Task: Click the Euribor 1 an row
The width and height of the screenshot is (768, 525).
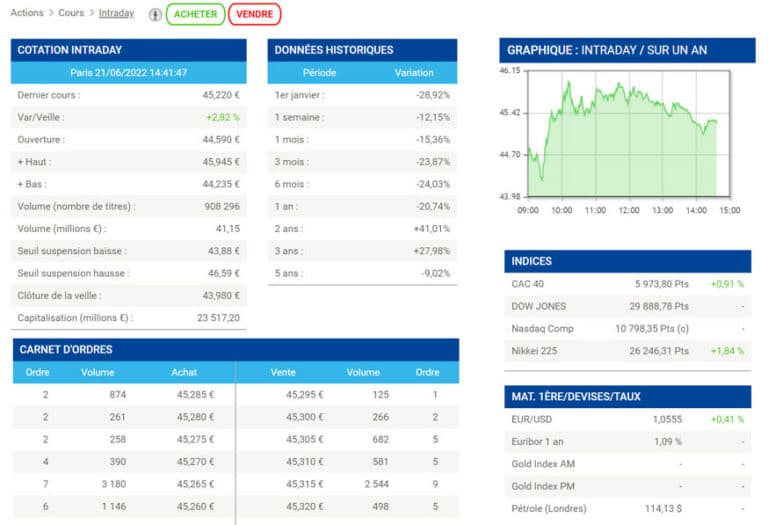Action: click(627, 441)
